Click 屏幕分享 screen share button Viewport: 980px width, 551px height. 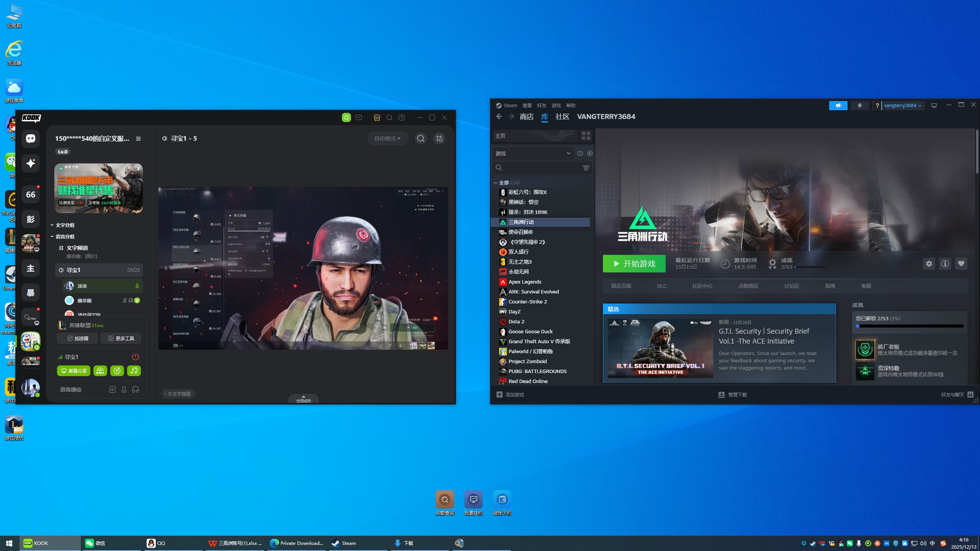tap(74, 370)
